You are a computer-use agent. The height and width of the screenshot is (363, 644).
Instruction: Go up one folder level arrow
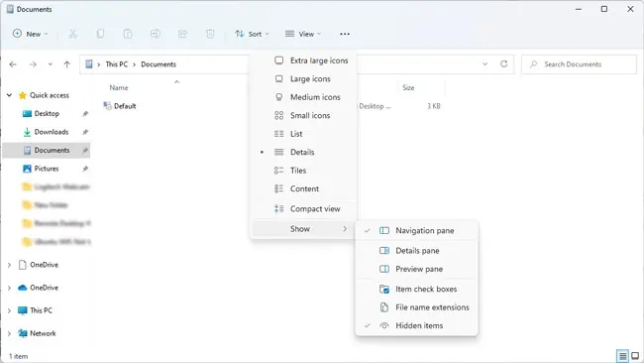[x=67, y=64]
